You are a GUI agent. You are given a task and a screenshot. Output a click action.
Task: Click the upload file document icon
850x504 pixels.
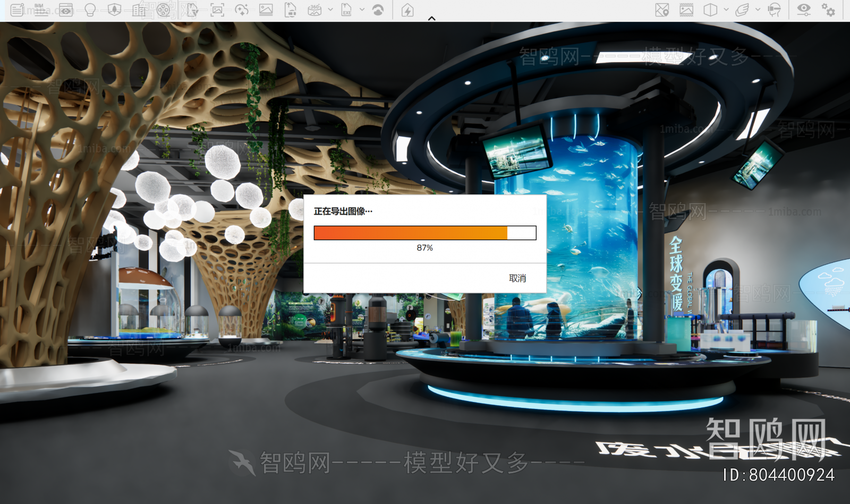pyautogui.click(x=291, y=10)
